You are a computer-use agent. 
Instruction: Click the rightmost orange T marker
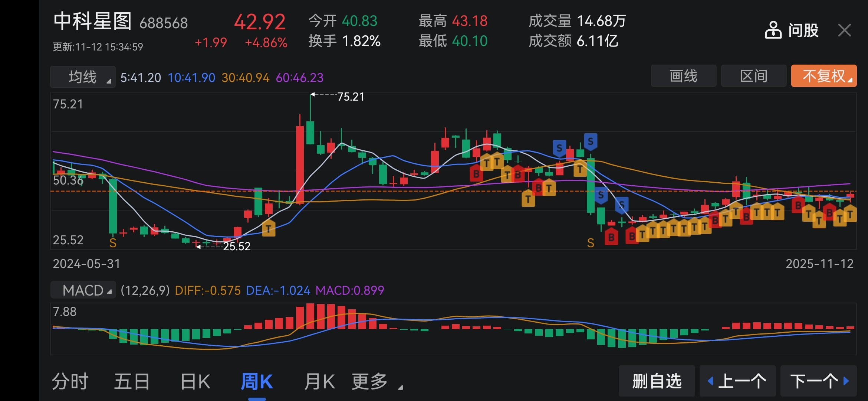click(850, 214)
